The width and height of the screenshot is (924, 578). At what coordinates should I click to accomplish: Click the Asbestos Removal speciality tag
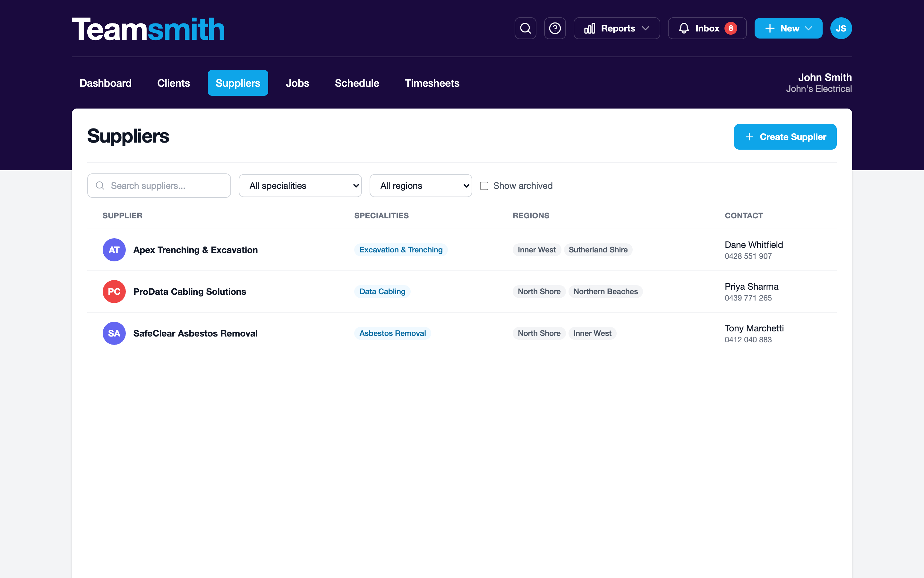[392, 333]
